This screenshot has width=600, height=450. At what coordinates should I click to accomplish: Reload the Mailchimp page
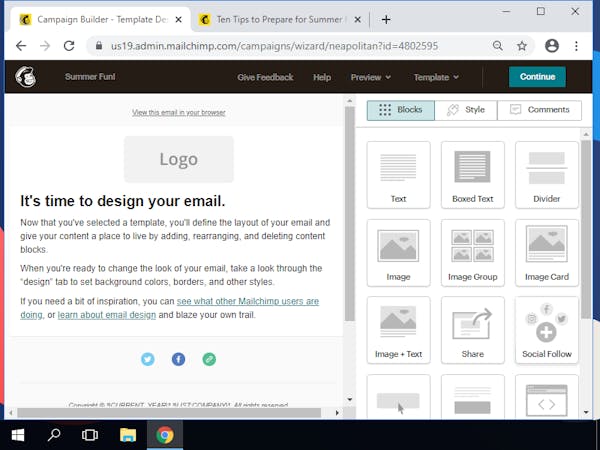[x=69, y=46]
